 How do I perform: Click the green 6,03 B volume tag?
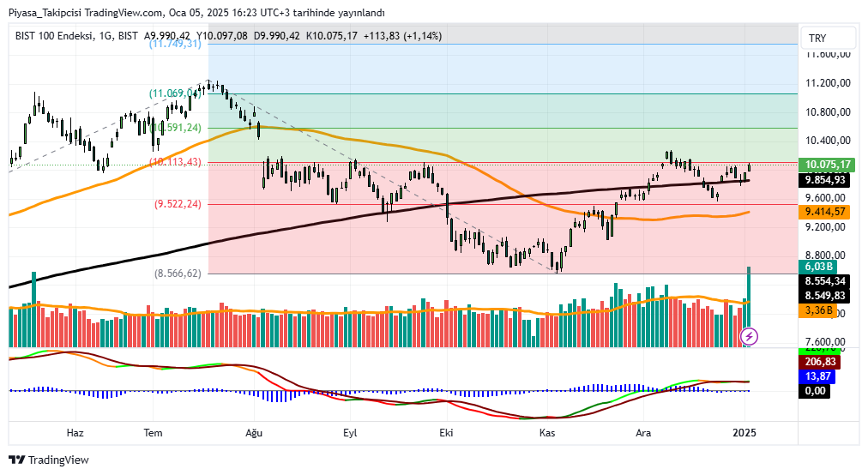coord(819,267)
